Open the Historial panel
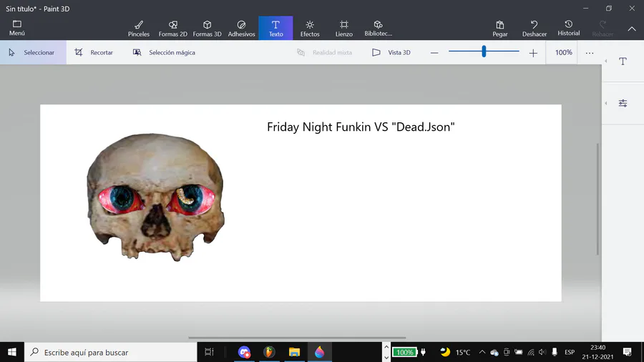The height and width of the screenshot is (362, 644). (x=568, y=29)
